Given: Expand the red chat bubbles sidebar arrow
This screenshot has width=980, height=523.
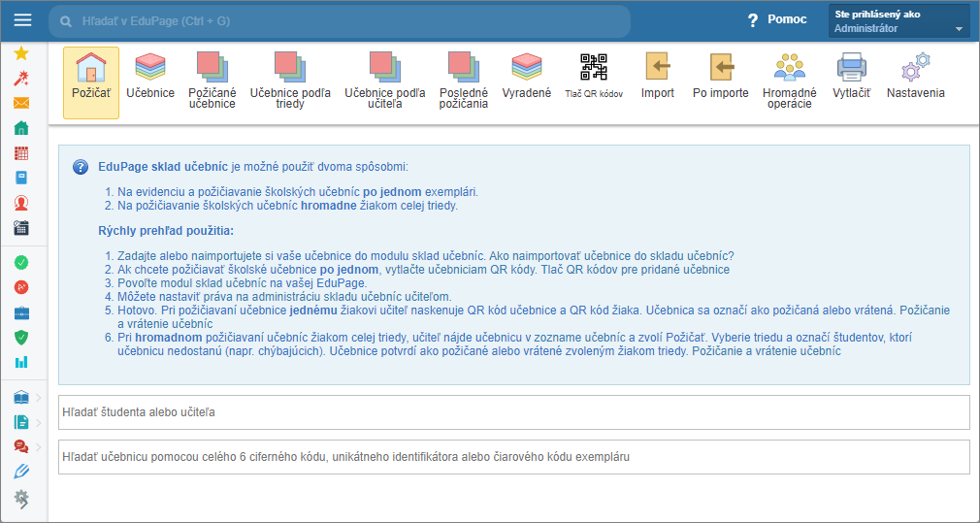Looking at the screenshot, I should coord(38,446).
